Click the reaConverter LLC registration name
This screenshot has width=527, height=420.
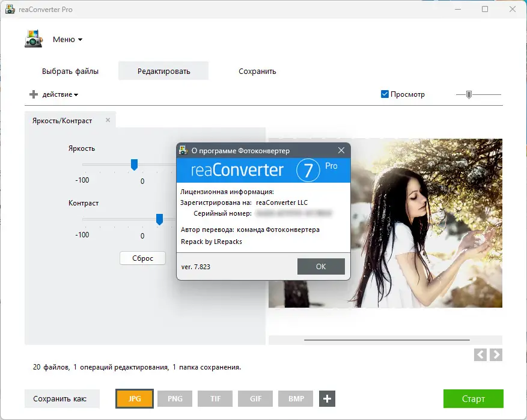282,202
